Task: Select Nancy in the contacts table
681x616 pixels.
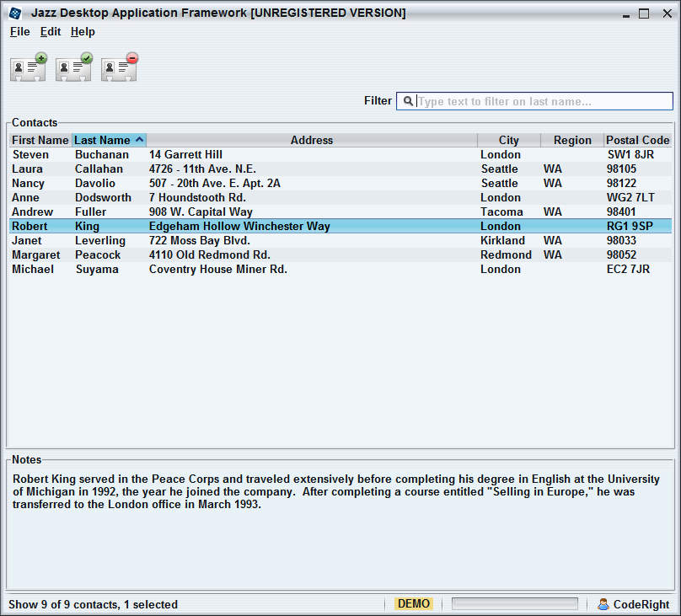Action: click(x=28, y=183)
